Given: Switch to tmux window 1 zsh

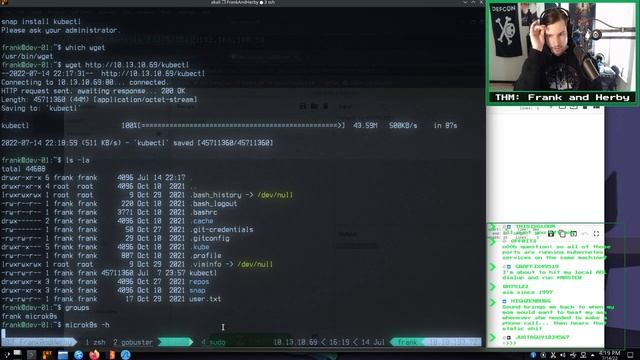Looking at the screenshot, I should [95, 342].
